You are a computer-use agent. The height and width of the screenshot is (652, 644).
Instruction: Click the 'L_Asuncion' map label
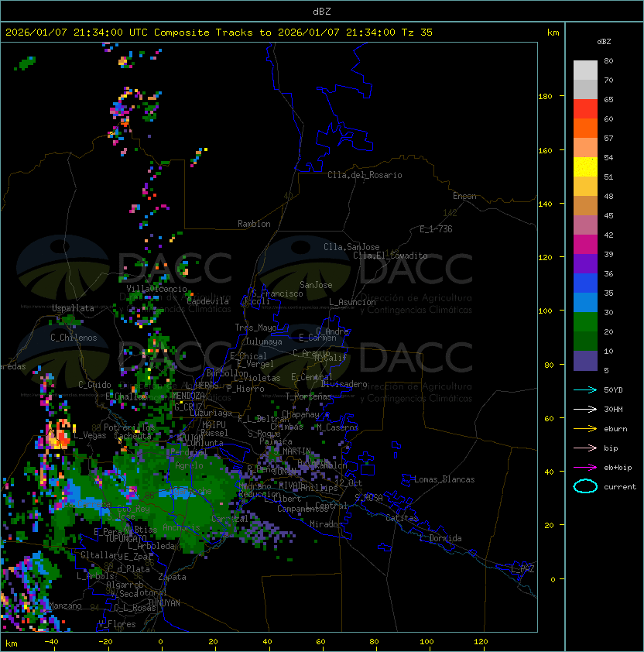pyautogui.click(x=352, y=302)
